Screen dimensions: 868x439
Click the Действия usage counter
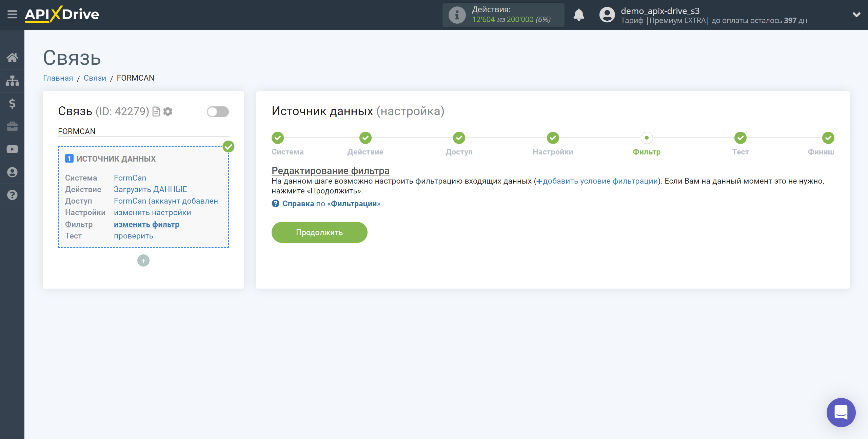point(503,15)
